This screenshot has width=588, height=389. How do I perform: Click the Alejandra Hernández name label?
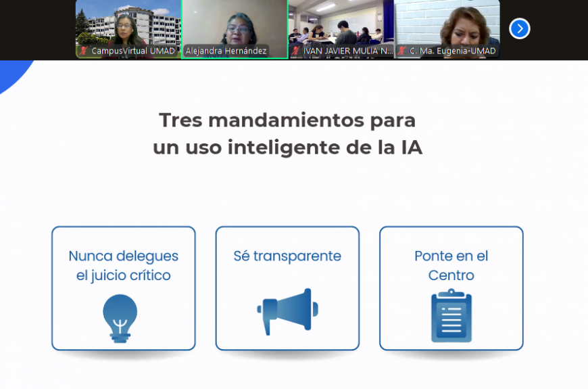coord(226,51)
